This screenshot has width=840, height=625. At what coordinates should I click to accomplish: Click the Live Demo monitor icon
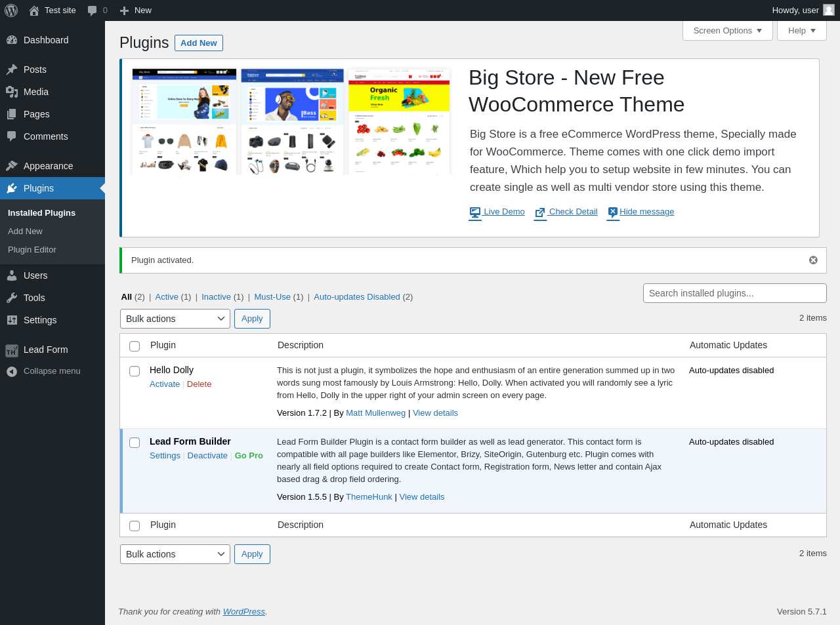tap(475, 212)
